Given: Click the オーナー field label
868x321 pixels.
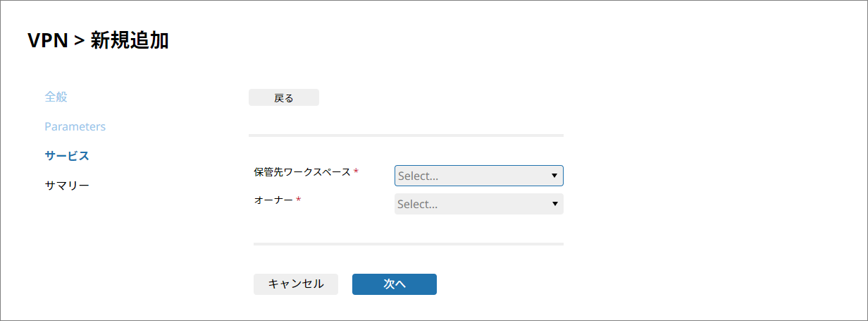Looking at the screenshot, I should click(x=273, y=200).
